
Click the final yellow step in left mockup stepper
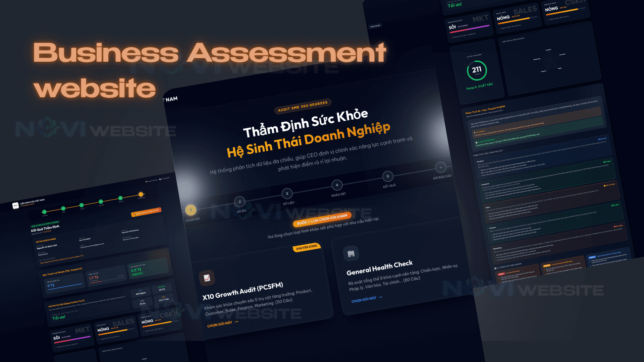(x=141, y=194)
